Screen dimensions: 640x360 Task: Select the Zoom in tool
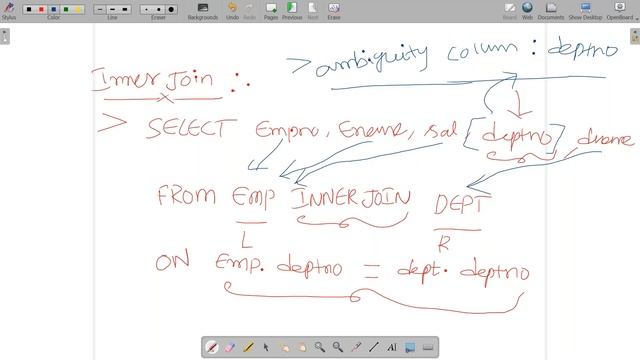pos(320,347)
